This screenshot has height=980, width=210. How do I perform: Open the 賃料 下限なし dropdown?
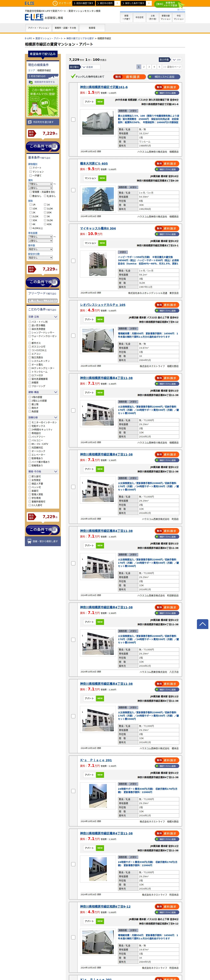(40, 184)
